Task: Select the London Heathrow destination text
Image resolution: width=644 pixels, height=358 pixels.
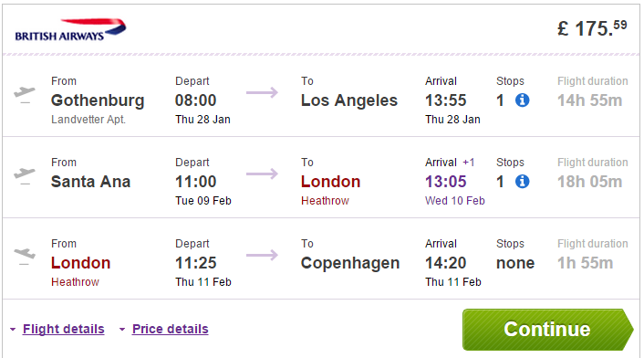Action: pos(330,190)
